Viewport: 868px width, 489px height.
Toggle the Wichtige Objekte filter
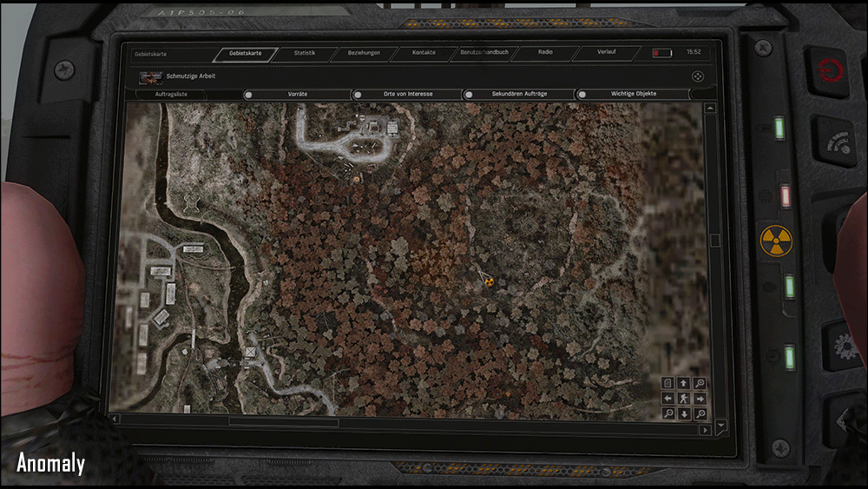[x=634, y=94]
